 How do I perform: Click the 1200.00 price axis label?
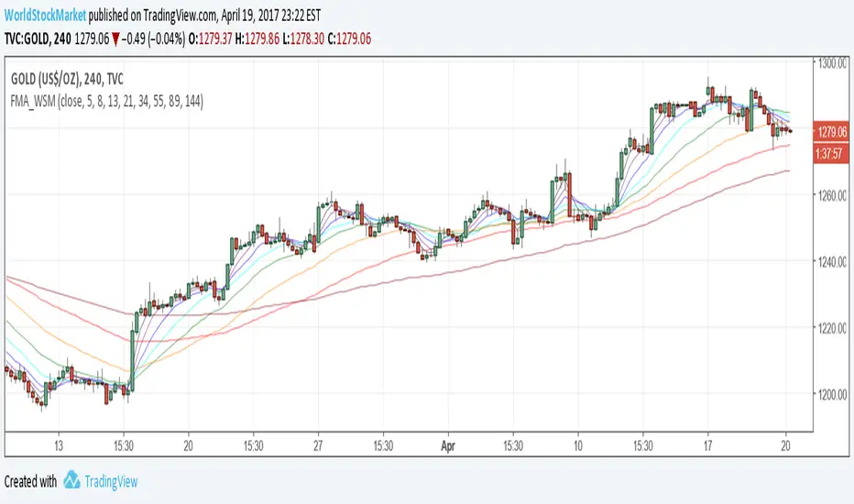pyautogui.click(x=832, y=395)
